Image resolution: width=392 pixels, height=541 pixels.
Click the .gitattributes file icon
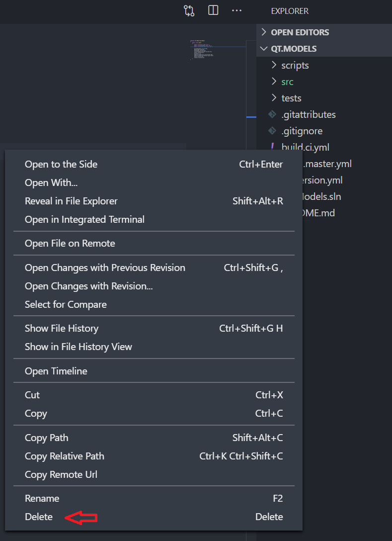tap(272, 114)
